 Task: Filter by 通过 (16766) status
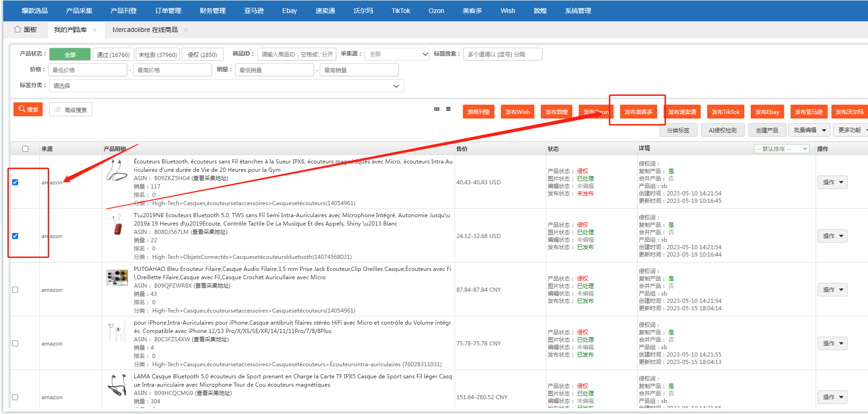[114, 55]
